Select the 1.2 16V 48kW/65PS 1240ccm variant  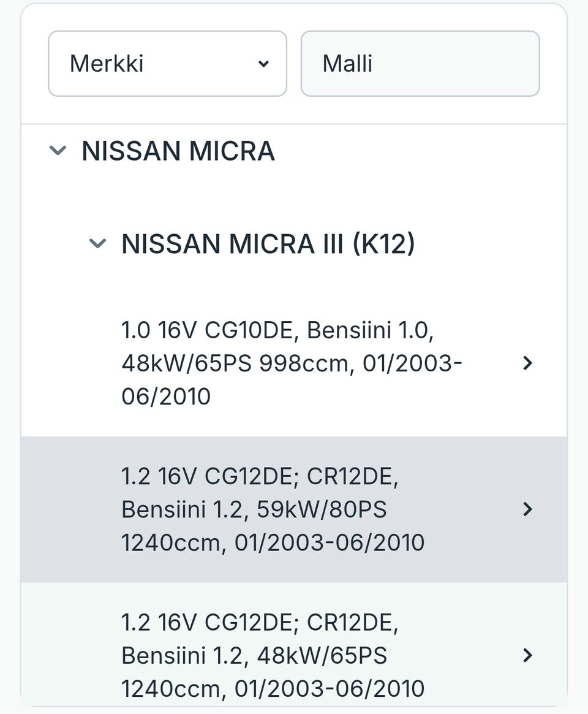pos(273,655)
